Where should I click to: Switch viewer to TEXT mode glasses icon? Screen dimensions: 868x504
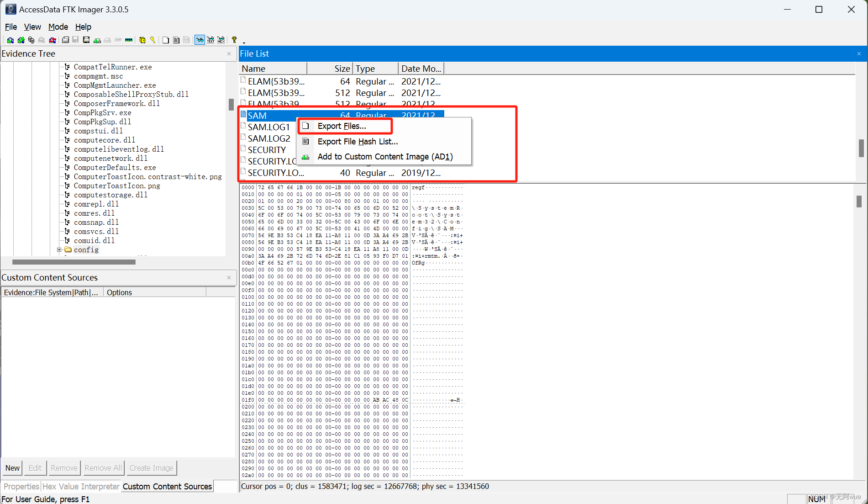[210, 40]
